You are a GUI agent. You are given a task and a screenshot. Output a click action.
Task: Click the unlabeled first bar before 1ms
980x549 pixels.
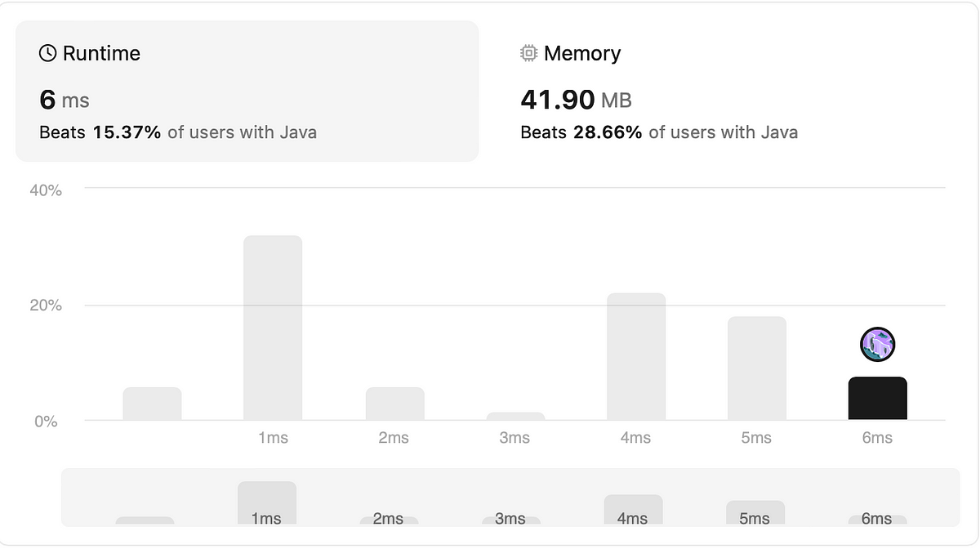point(152,404)
